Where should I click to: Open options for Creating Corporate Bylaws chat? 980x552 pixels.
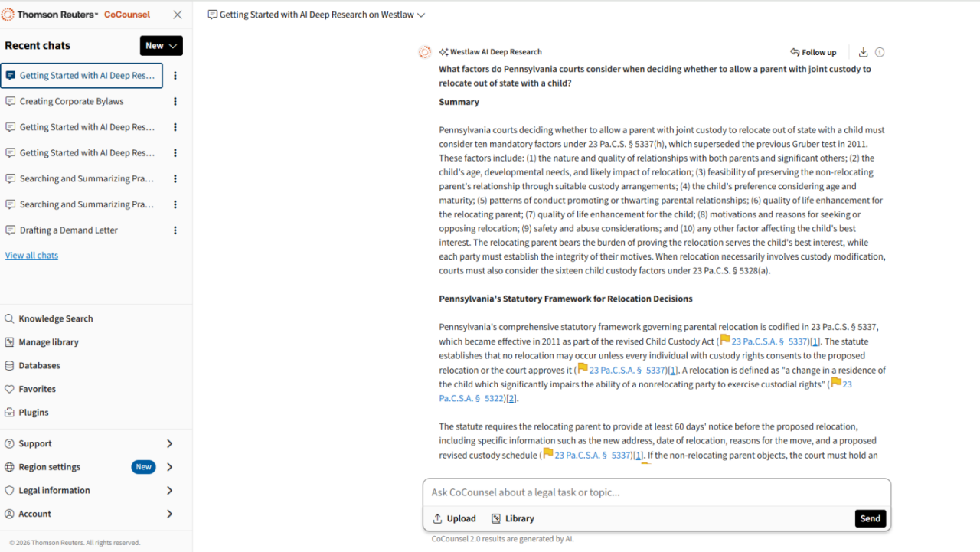175,102
